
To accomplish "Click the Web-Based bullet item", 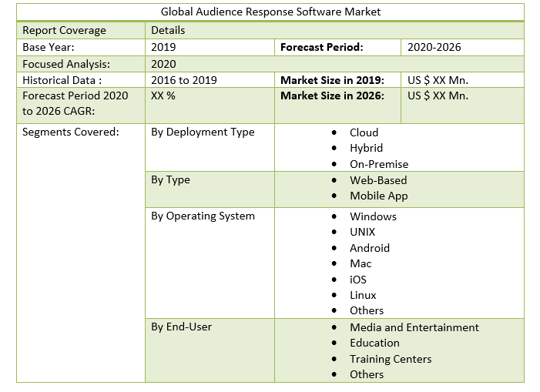I will click(x=378, y=180).
